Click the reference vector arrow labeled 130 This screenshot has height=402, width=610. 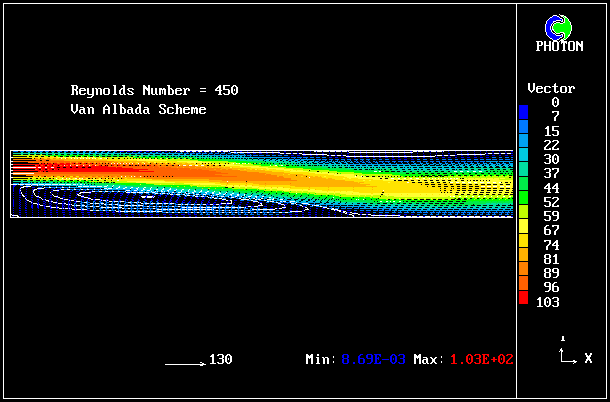pyautogui.click(x=185, y=362)
